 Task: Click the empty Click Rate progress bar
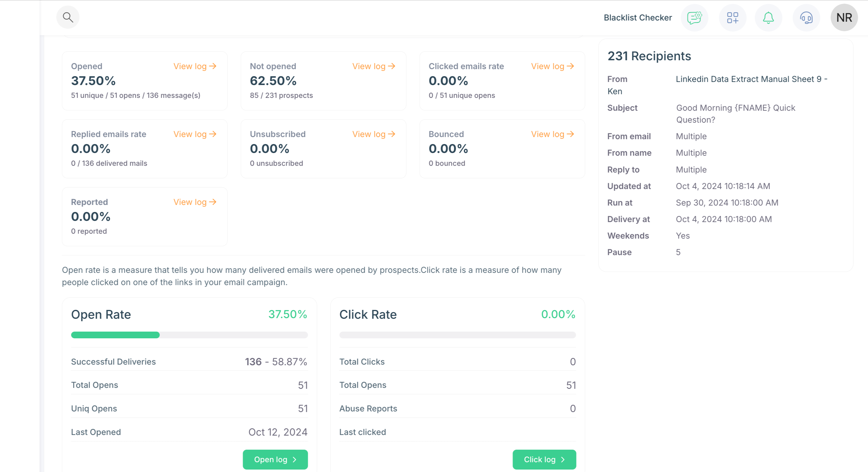pos(457,335)
